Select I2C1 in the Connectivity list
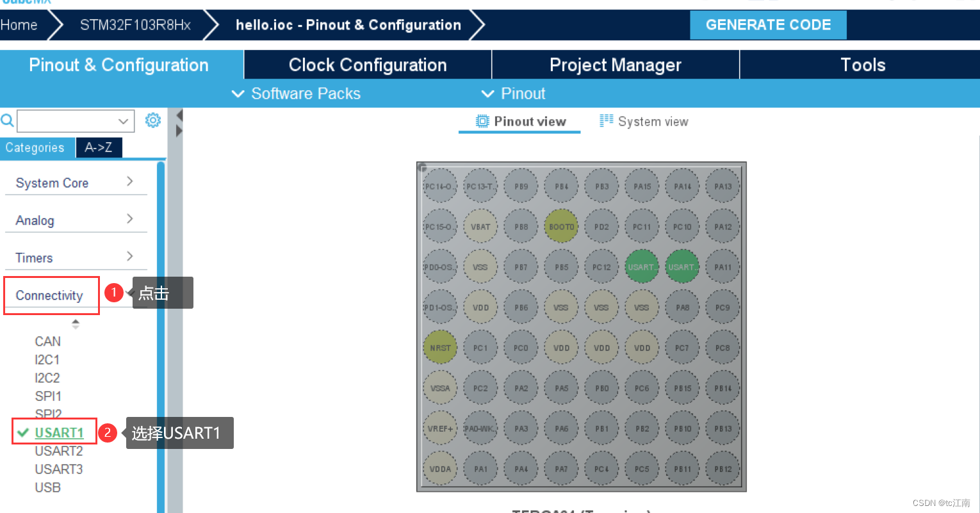 47,360
